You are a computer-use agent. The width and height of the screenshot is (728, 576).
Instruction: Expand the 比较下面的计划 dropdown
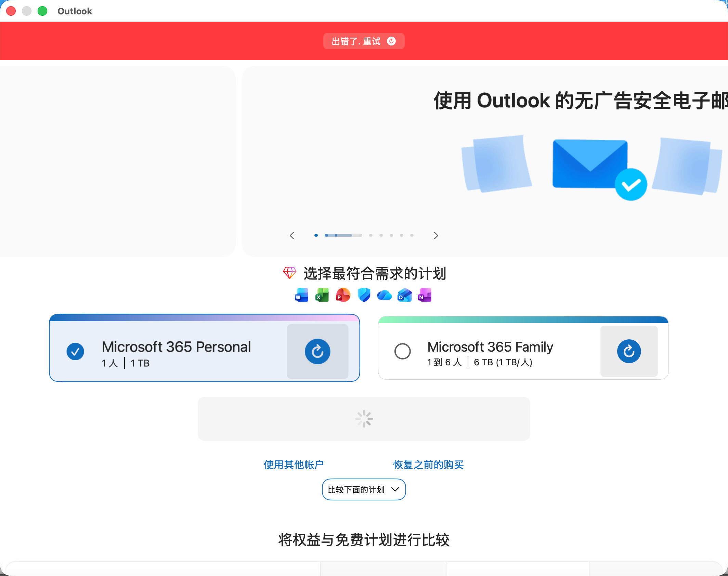(364, 489)
